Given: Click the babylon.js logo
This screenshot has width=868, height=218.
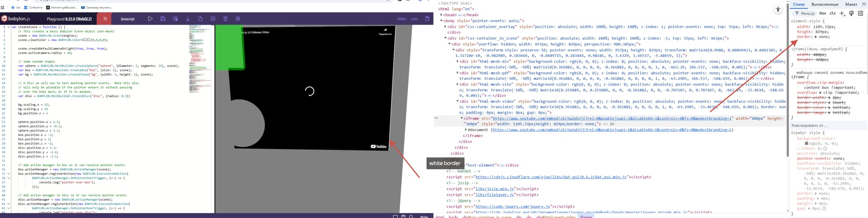Looking at the screenshot, I should pos(16,19).
